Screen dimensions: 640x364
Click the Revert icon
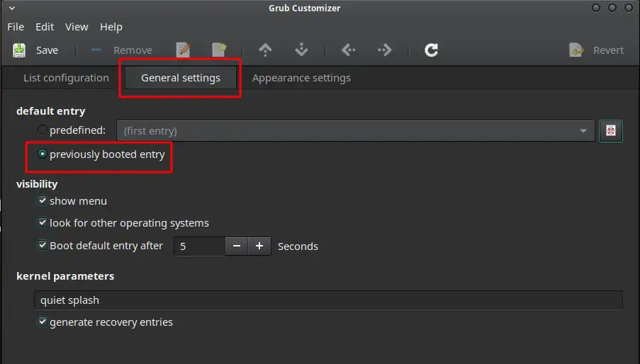[576, 50]
